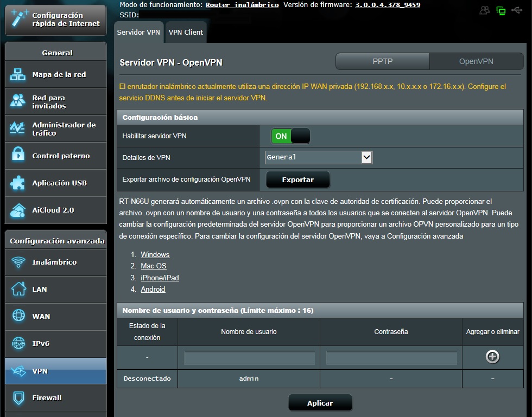Open the Inalámbrico settings menu

point(56,262)
